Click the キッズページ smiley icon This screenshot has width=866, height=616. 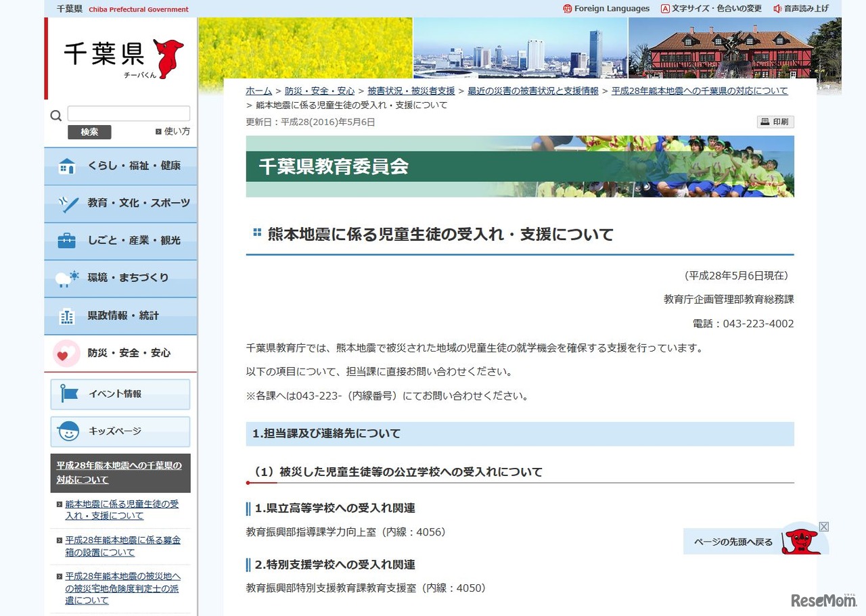point(68,431)
